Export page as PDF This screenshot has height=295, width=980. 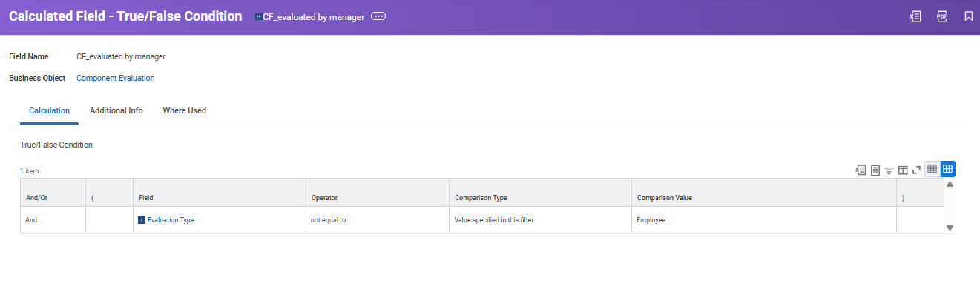tap(942, 16)
